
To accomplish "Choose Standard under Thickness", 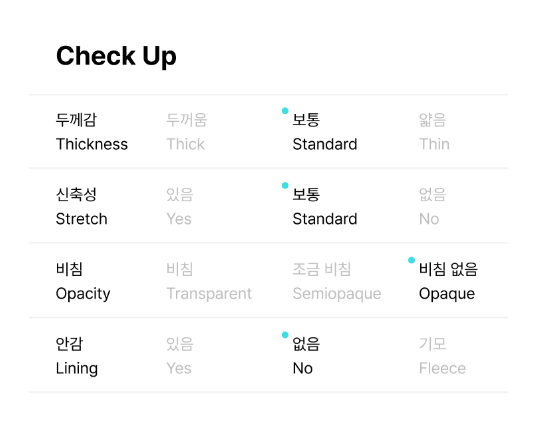I will (325, 132).
